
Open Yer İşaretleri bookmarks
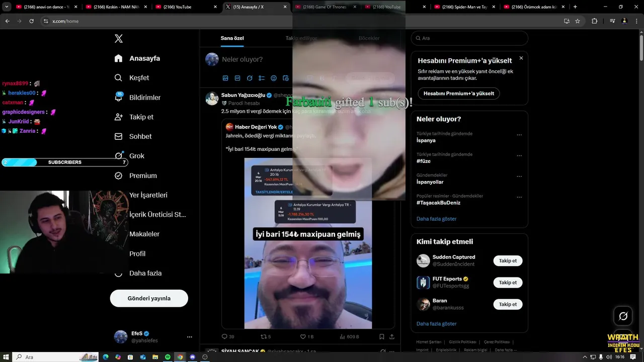[141, 195]
